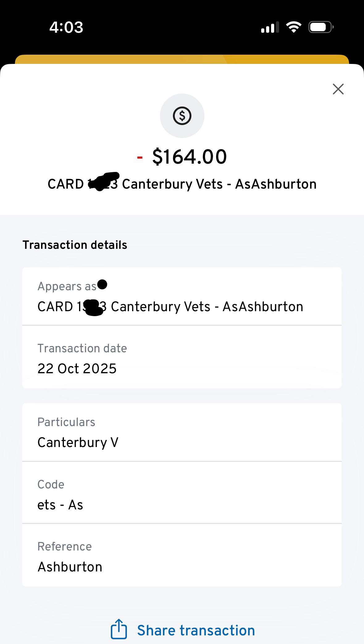Tap the -$164.00 amount
The width and height of the screenshot is (364, 644).
tap(182, 157)
